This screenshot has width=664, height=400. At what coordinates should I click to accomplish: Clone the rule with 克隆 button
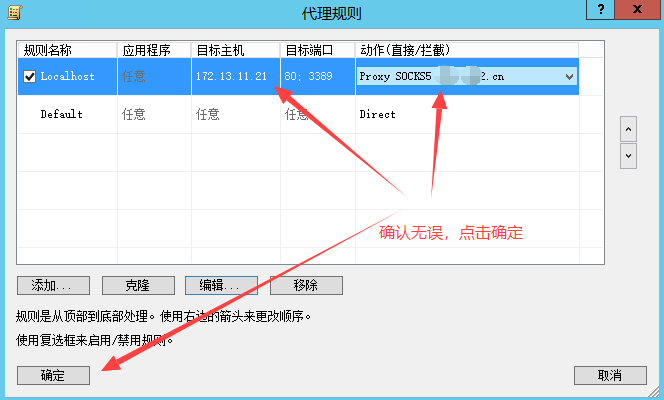pos(138,285)
